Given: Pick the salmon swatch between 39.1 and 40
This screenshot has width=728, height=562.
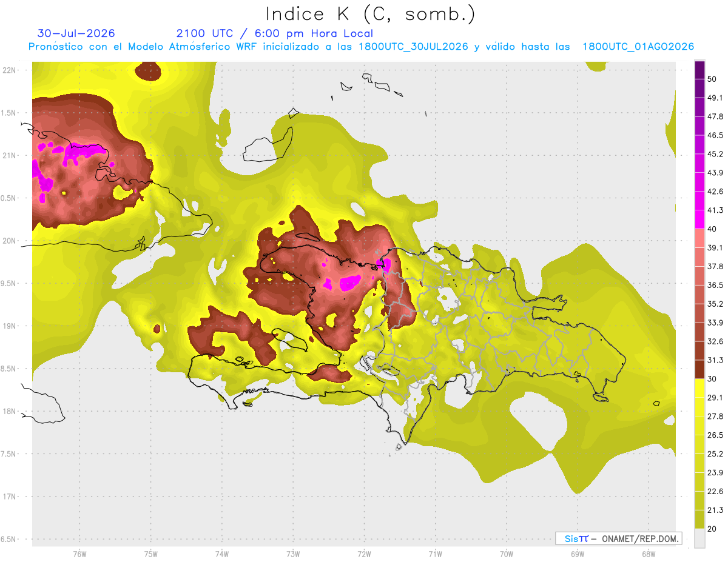Looking at the screenshot, I should 699,238.
